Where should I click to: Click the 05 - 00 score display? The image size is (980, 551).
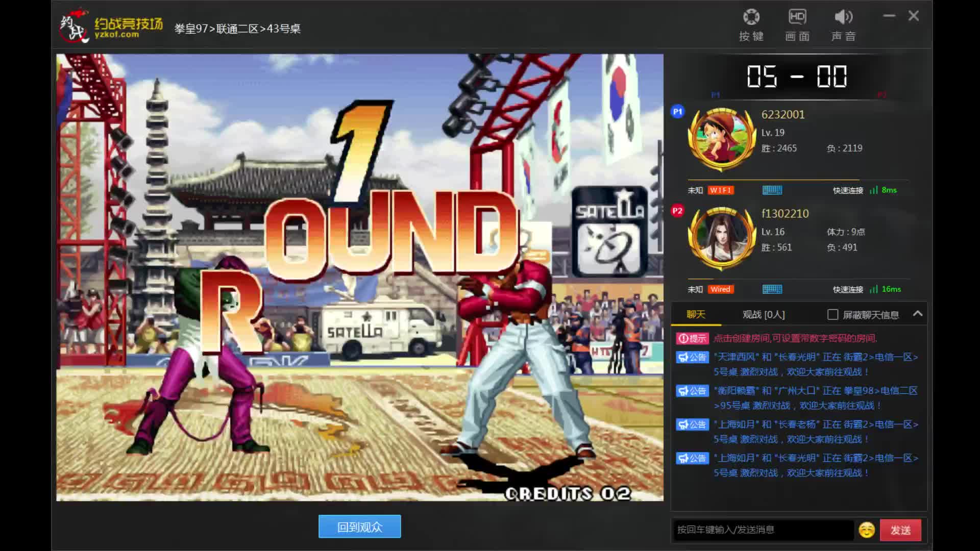pyautogui.click(x=797, y=77)
